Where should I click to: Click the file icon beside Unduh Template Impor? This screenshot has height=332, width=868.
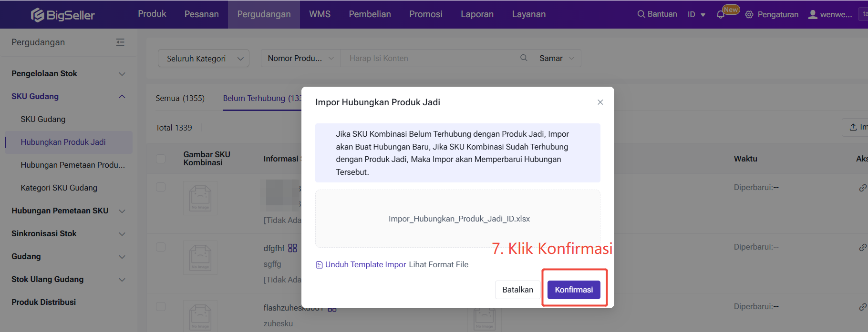coord(320,265)
